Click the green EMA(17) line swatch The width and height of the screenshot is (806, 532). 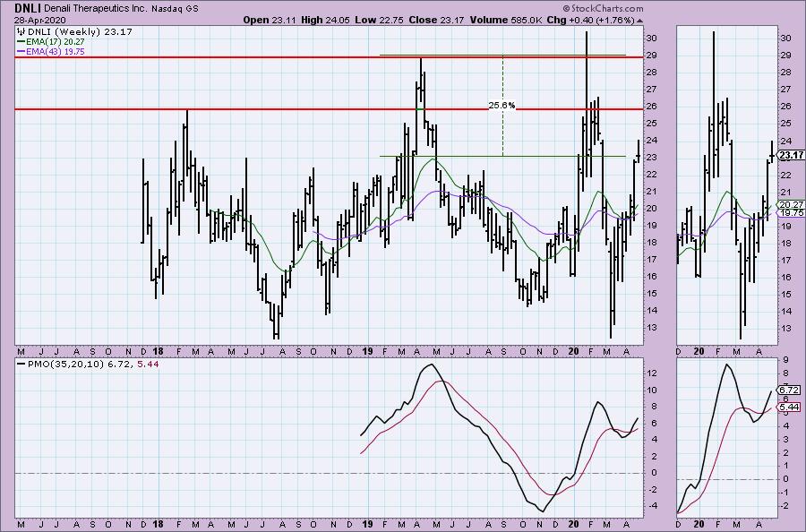[21, 41]
